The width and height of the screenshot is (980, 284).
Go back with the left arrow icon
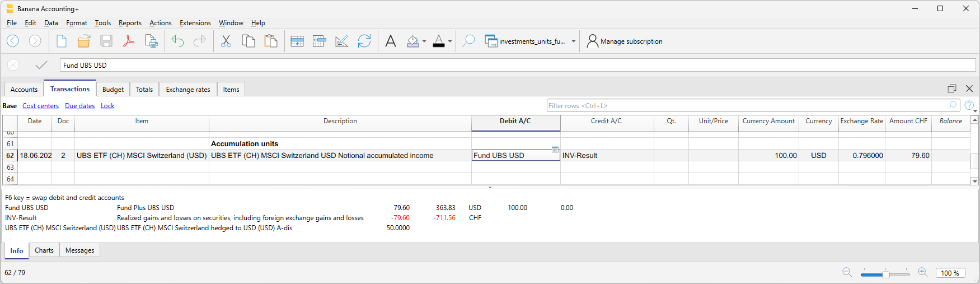[13, 41]
